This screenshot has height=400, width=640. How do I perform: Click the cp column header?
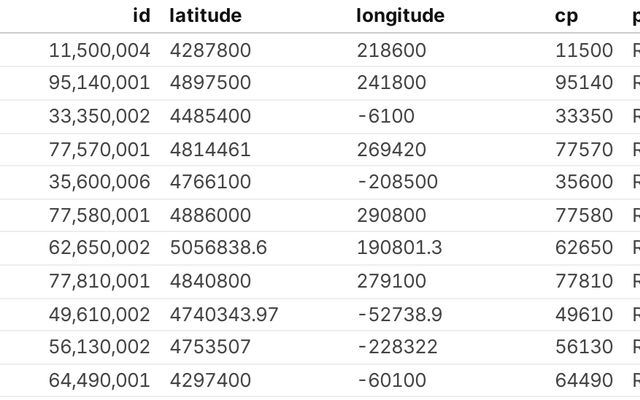coord(566,16)
